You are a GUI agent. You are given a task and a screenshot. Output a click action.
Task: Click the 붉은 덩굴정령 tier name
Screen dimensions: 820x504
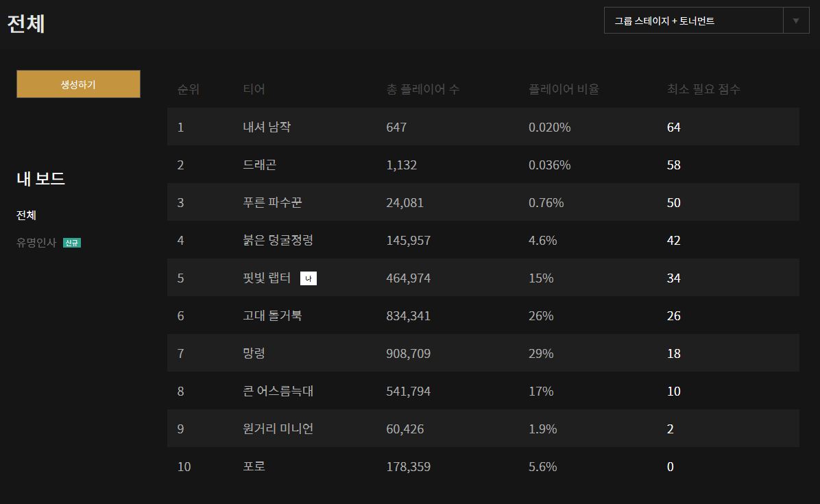point(278,240)
